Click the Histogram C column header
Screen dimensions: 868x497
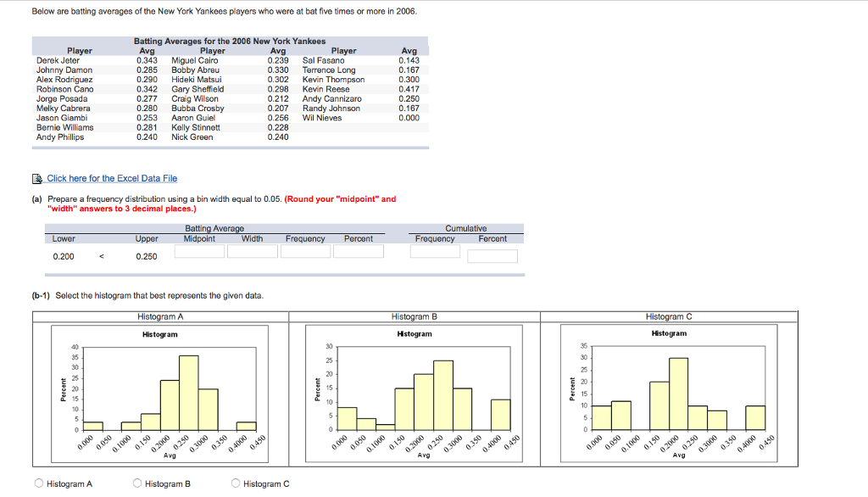(669, 316)
